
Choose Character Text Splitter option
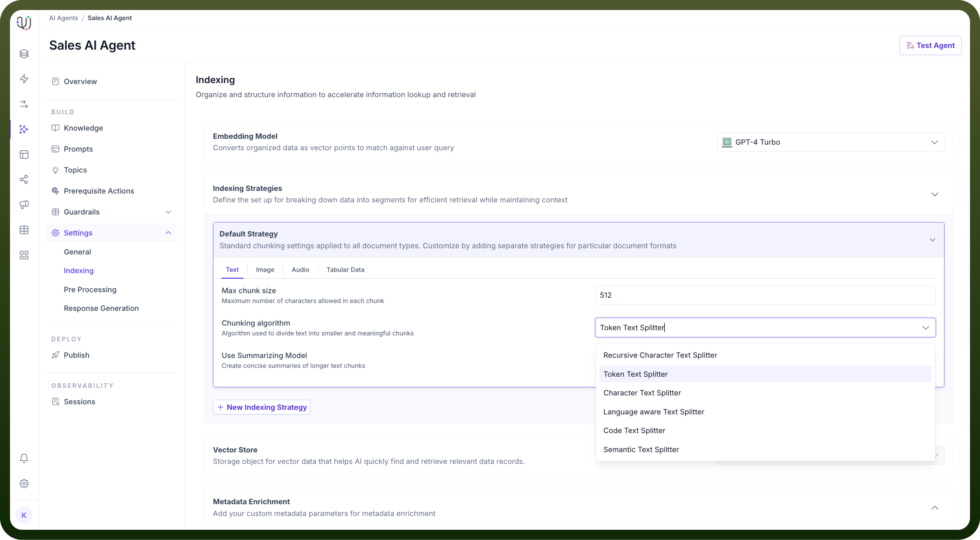click(x=765, y=393)
